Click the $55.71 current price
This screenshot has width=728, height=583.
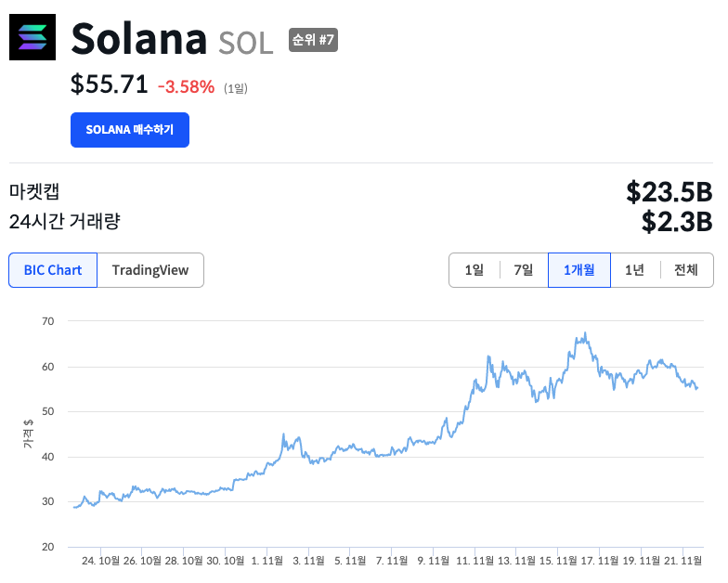[x=110, y=85]
